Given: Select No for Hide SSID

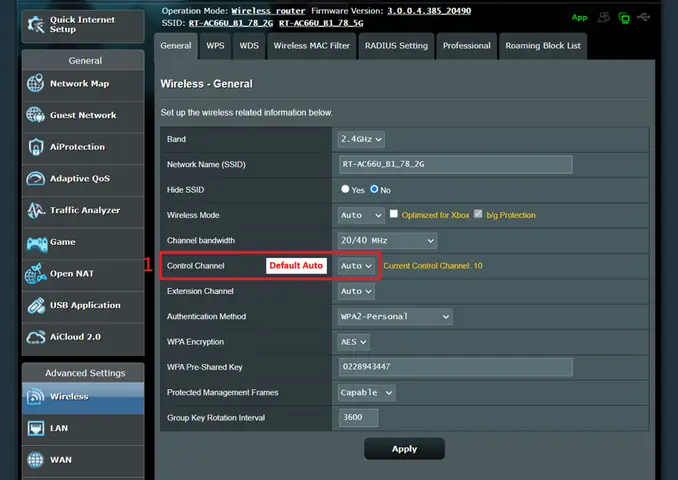Looking at the screenshot, I should point(374,189).
